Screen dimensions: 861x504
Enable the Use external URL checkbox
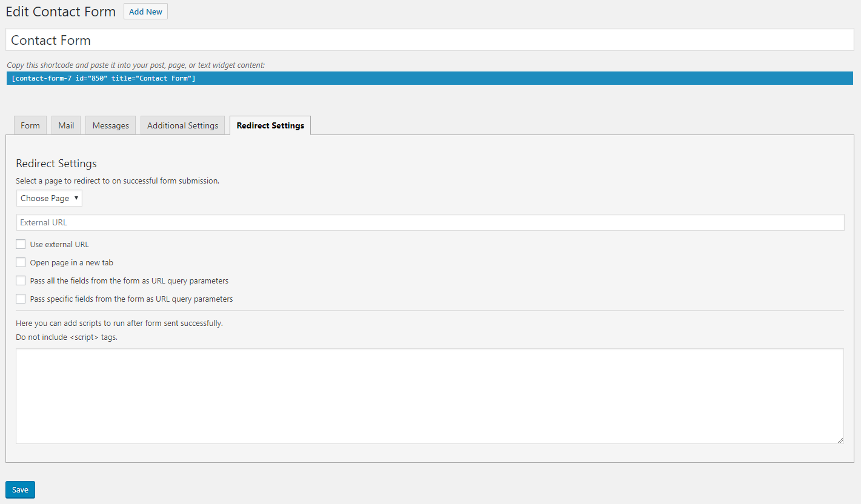21,244
